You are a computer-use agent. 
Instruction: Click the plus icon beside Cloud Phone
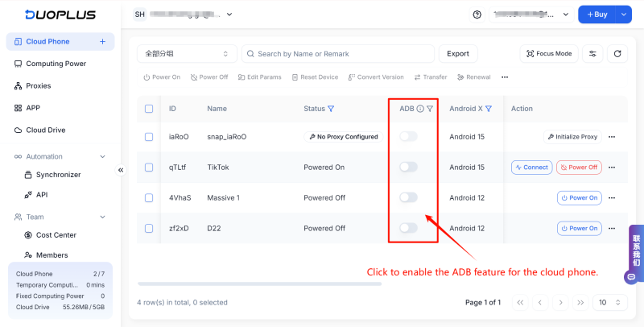[102, 41]
